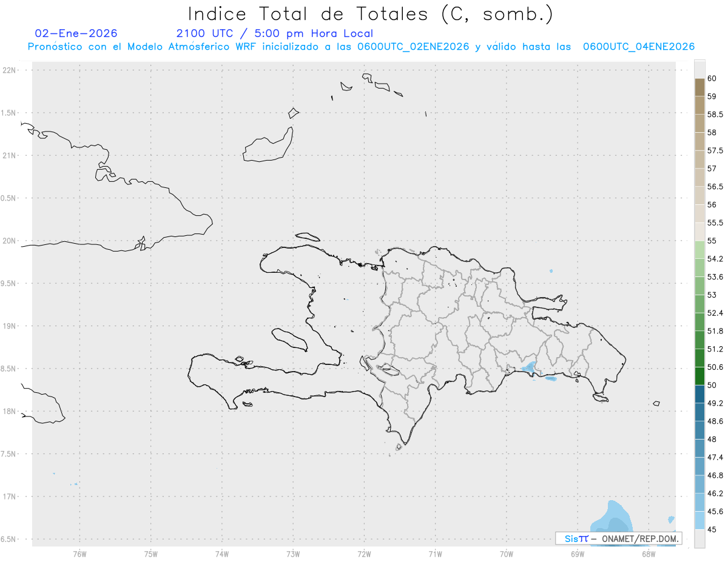The image size is (728, 562).
Task: Click the '70W' longitude axis label
Action: click(x=507, y=554)
